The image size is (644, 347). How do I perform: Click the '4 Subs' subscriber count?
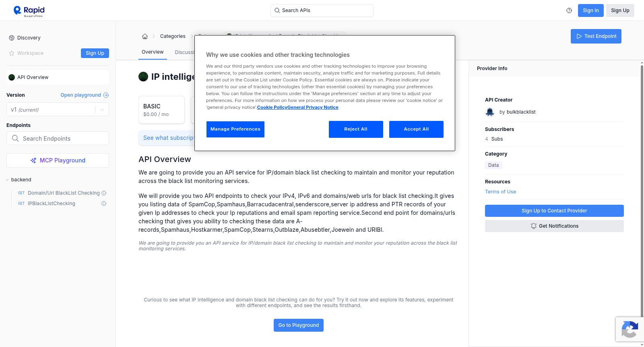(494, 139)
